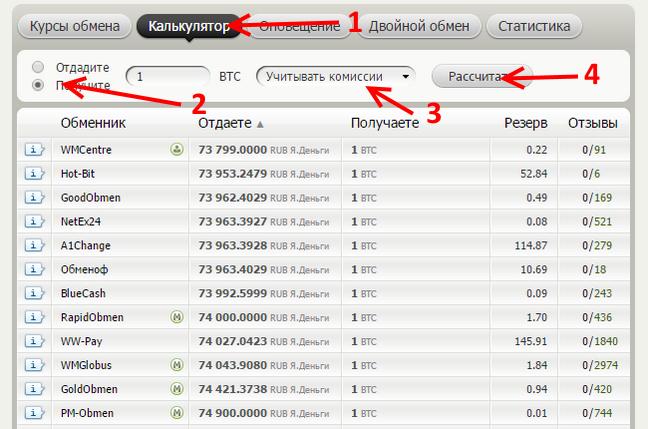Screen dimensions: 648x429
Task: Select the Отдадите radio button
Action: [38, 67]
